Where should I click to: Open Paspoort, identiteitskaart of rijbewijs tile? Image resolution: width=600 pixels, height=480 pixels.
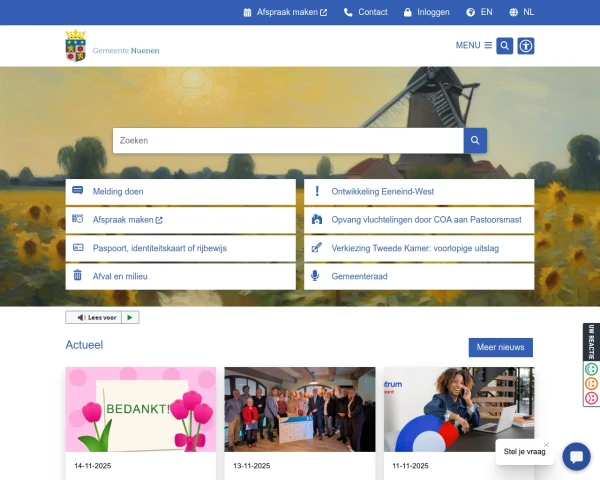(181, 248)
